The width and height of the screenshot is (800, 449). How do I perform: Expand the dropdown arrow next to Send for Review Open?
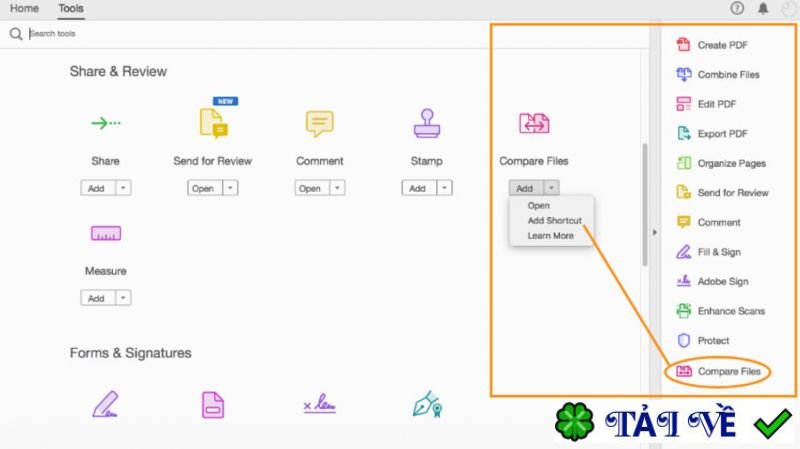(x=231, y=188)
